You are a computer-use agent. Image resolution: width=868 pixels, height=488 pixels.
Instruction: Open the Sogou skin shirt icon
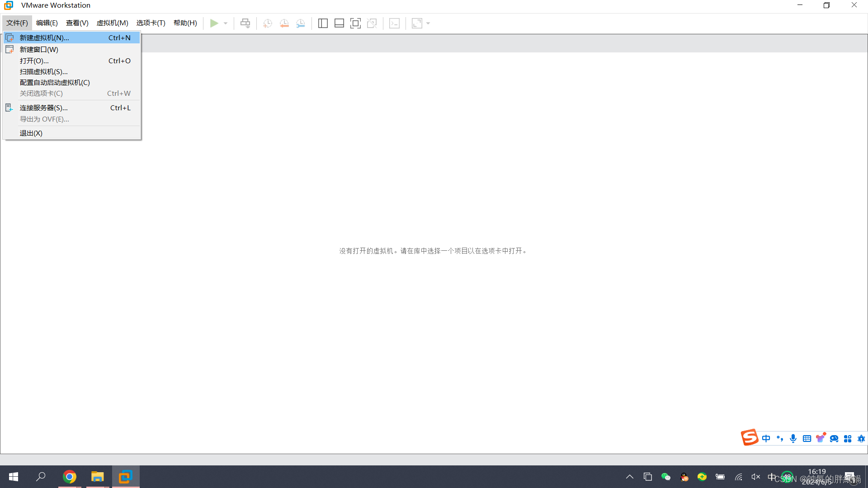coord(821,438)
